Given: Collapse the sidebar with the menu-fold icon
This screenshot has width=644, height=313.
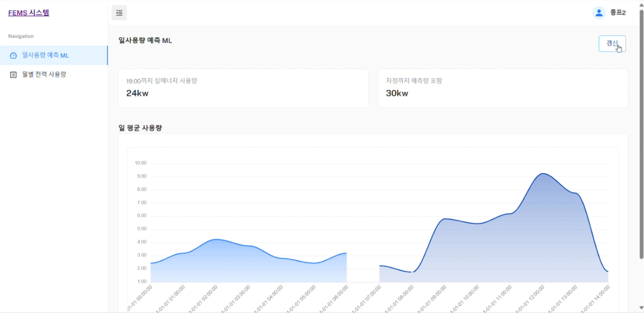Looking at the screenshot, I should 119,13.
